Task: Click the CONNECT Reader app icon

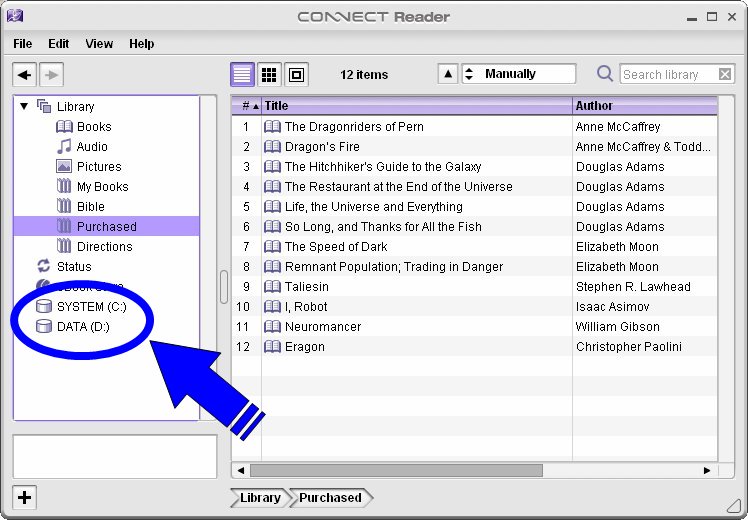Action: pyautogui.click(x=15, y=16)
